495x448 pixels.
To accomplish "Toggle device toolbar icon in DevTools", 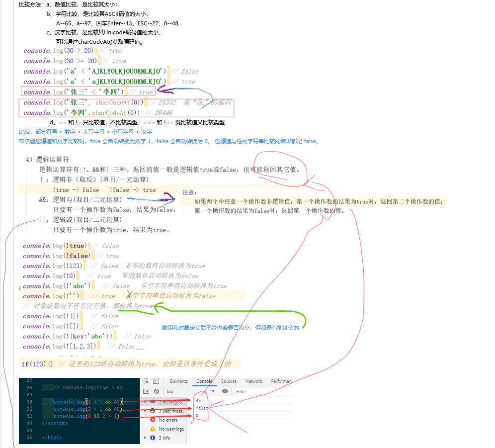I will coord(156,381).
